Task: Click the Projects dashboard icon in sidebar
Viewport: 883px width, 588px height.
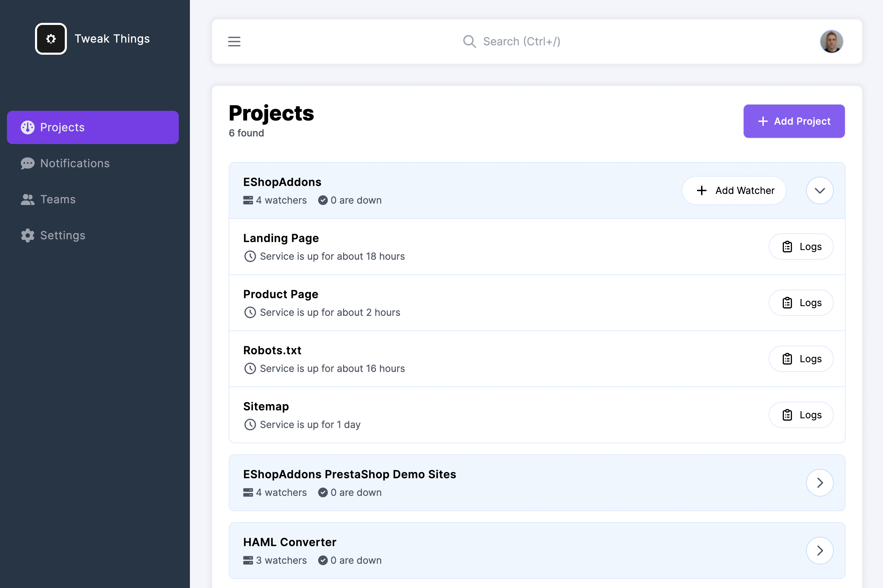Action: coord(27,127)
